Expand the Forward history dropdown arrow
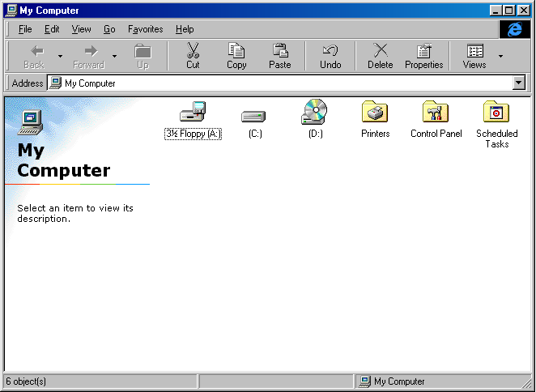536x392 pixels. click(114, 56)
